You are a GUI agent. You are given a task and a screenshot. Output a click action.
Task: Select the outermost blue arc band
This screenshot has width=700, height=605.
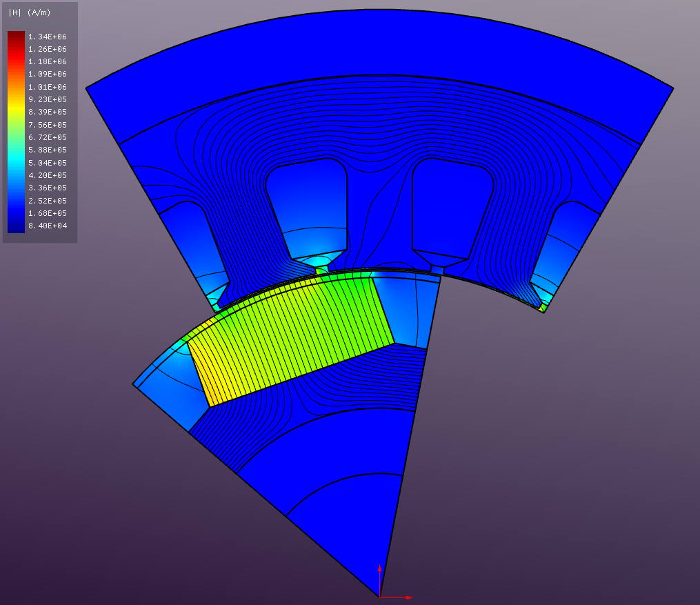pos(379,48)
